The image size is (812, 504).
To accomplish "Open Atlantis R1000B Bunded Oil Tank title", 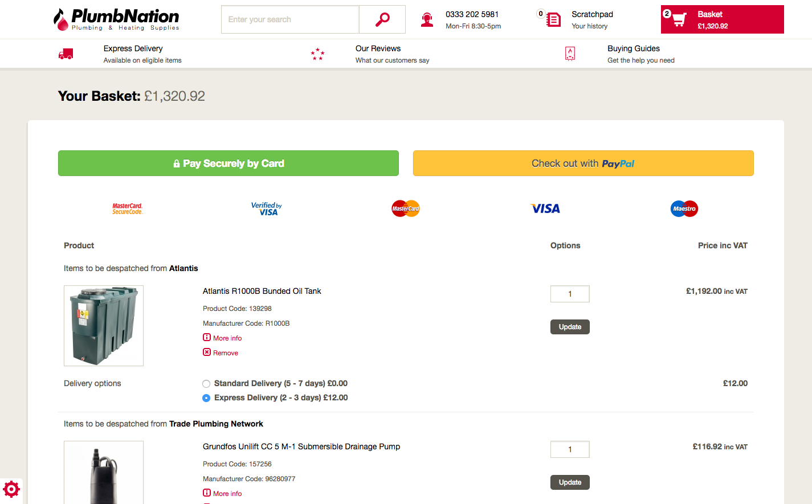I will pyautogui.click(x=262, y=291).
